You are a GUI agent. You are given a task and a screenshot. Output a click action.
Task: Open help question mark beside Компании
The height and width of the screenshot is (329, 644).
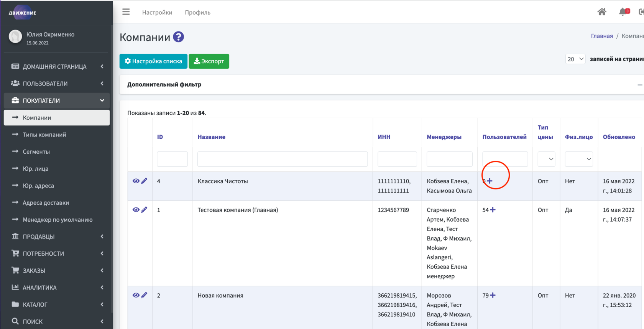click(x=178, y=37)
